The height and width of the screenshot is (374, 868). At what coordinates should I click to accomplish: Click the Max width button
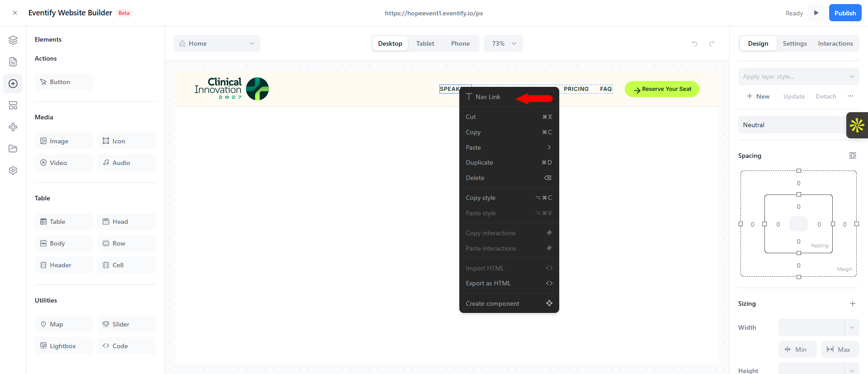tap(840, 349)
